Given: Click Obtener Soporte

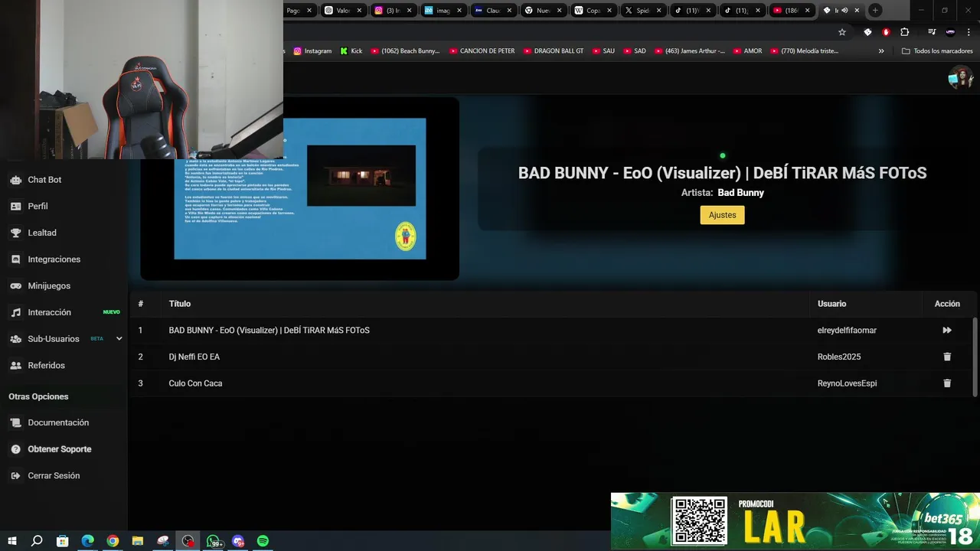Looking at the screenshot, I should click(x=59, y=449).
